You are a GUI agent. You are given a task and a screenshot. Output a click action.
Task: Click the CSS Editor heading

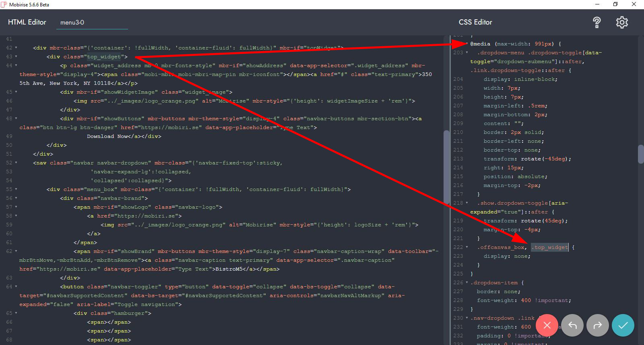pos(475,22)
